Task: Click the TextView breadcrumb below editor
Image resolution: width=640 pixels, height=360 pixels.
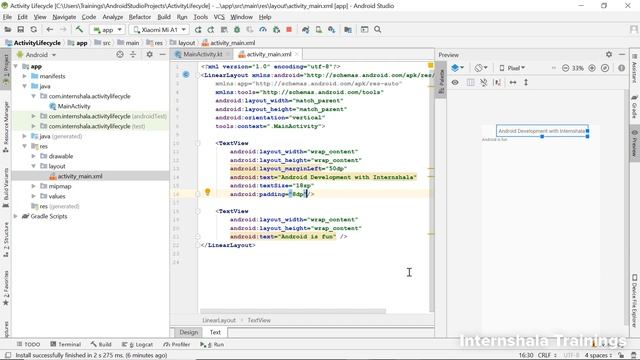Action: (x=259, y=320)
